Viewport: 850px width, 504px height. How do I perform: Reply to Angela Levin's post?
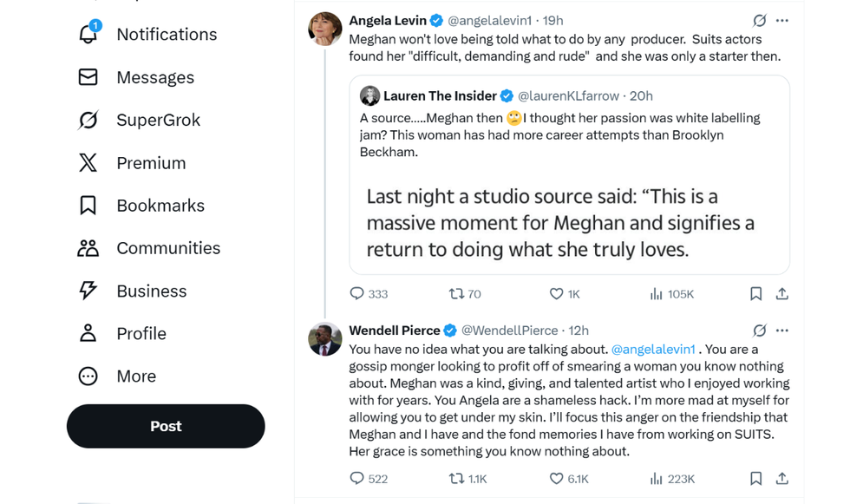coord(356,294)
